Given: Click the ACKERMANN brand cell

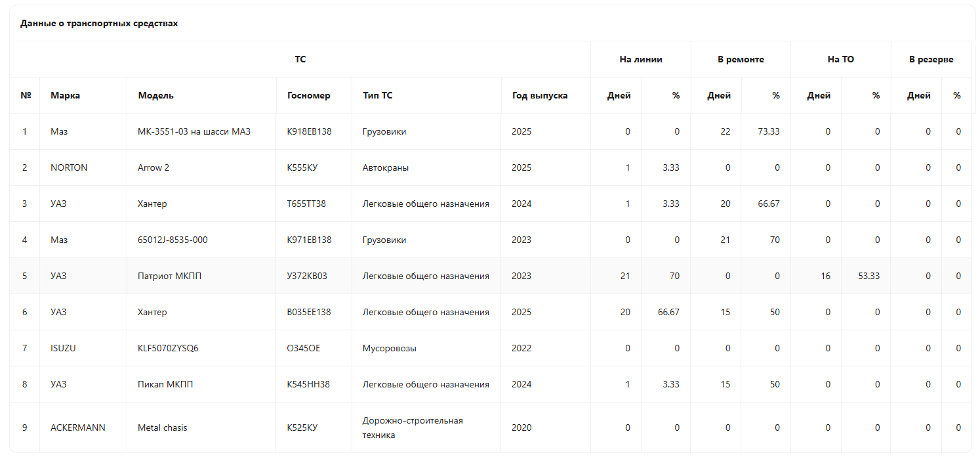Looking at the screenshot, I should 77,427.
